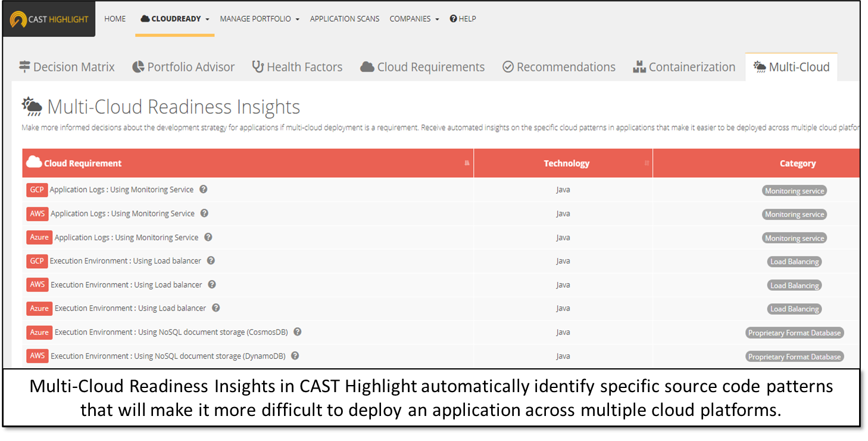The image size is (868, 441).
Task: Click the Multi-Cloud Readiness Insights heading icon
Action: click(32, 107)
